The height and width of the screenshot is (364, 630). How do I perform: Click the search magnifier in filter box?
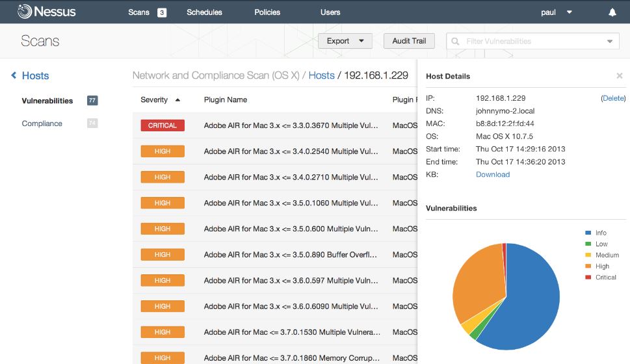pos(455,41)
